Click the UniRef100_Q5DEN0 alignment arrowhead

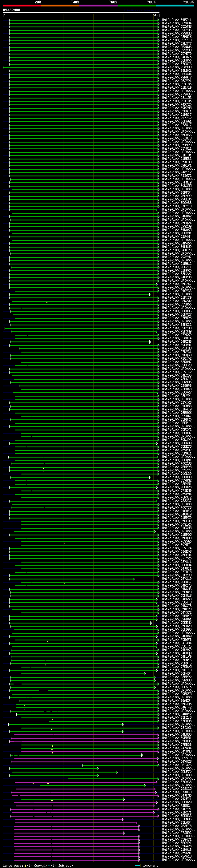click(151, 623)
